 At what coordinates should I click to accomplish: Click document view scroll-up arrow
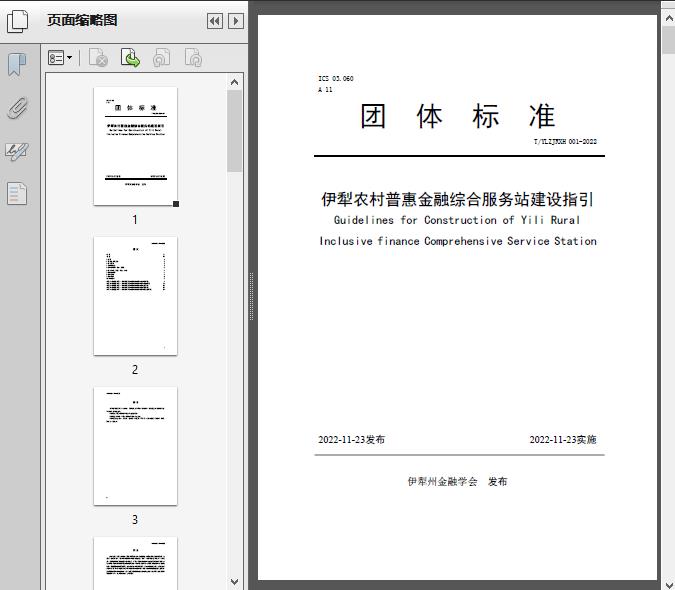click(x=669, y=18)
